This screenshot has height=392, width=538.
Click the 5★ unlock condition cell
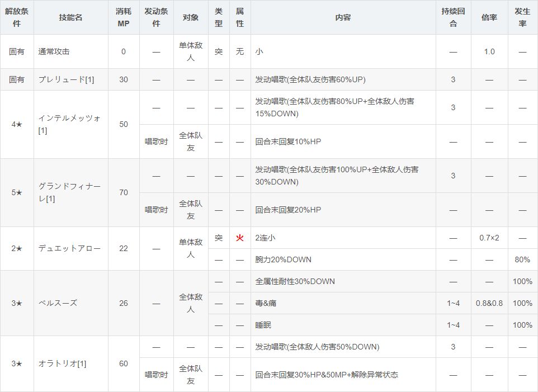point(17,192)
